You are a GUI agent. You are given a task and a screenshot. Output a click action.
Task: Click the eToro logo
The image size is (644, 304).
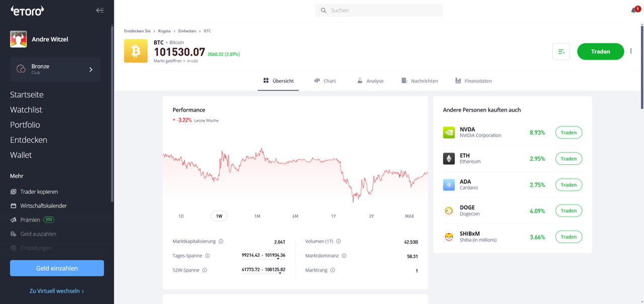coord(27,10)
